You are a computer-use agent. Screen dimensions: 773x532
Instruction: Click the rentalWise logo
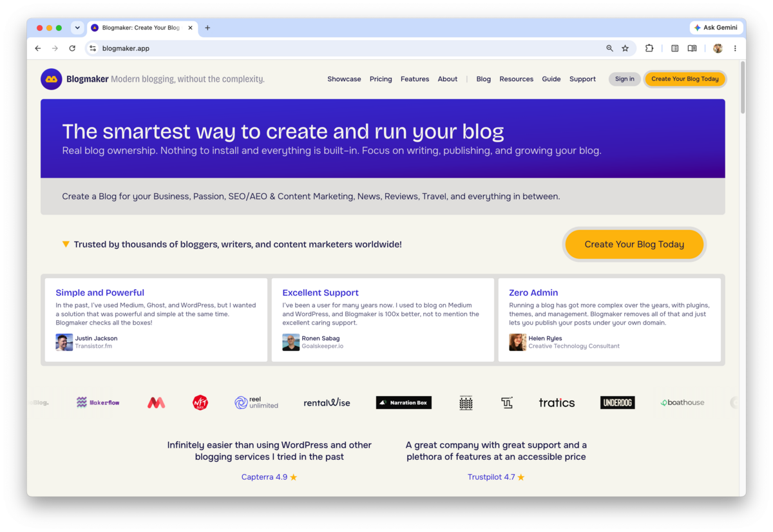pyautogui.click(x=327, y=403)
